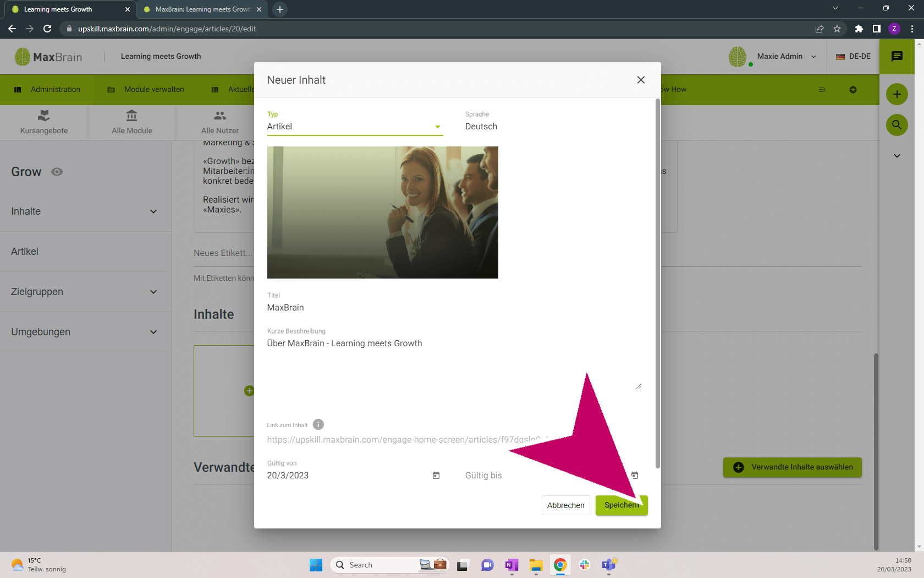Open Kursangebote tab
924x578 pixels.
coord(44,122)
